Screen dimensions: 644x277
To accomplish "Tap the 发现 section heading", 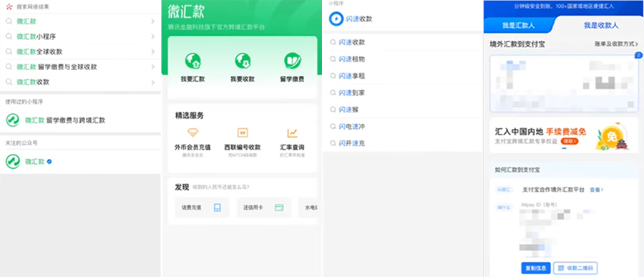I will [182, 187].
